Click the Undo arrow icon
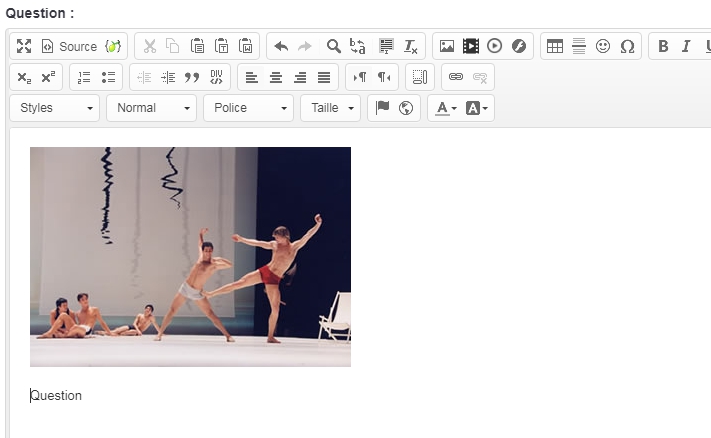711x438 pixels. pos(281,47)
